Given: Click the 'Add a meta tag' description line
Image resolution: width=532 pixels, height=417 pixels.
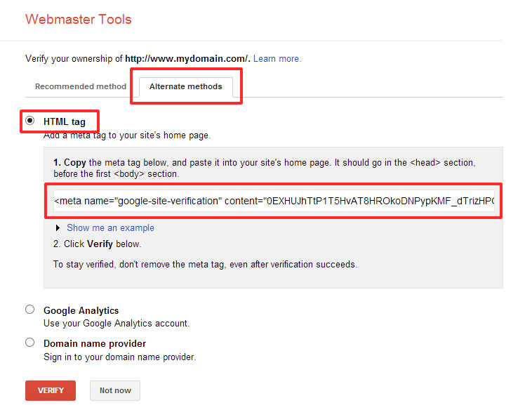Looking at the screenshot, I should point(126,135).
